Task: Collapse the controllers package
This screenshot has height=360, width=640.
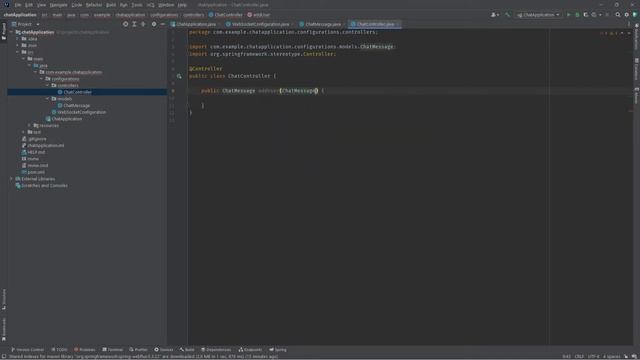Action: [x=48, y=85]
